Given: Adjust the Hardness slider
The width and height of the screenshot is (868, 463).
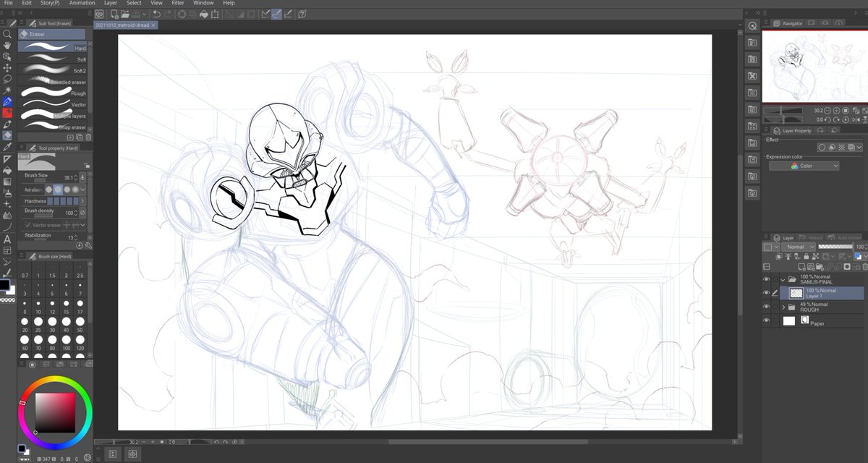Looking at the screenshot, I should tap(64, 201).
